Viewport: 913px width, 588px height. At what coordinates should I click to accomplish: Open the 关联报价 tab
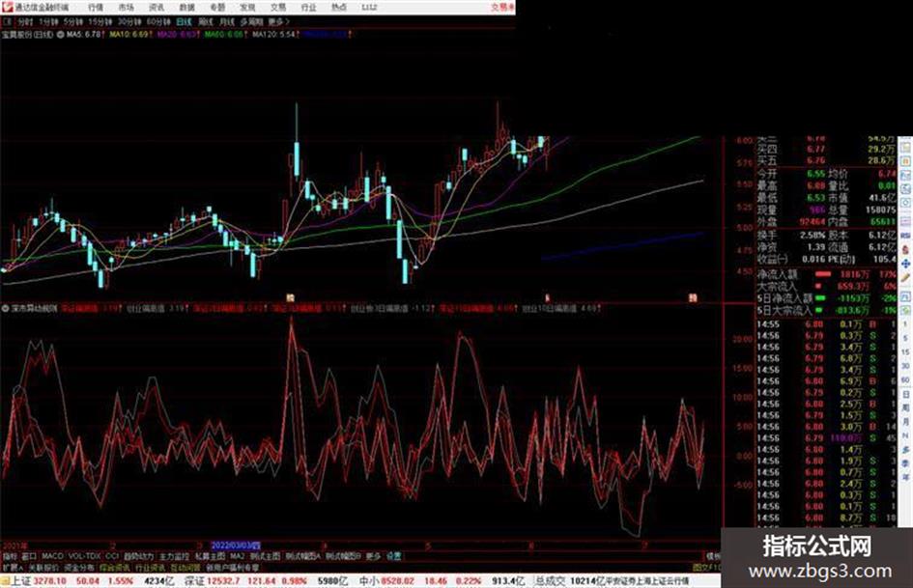43,567
